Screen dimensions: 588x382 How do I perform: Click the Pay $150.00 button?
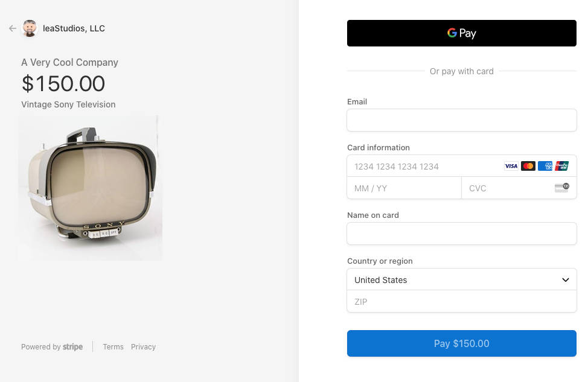click(461, 343)
